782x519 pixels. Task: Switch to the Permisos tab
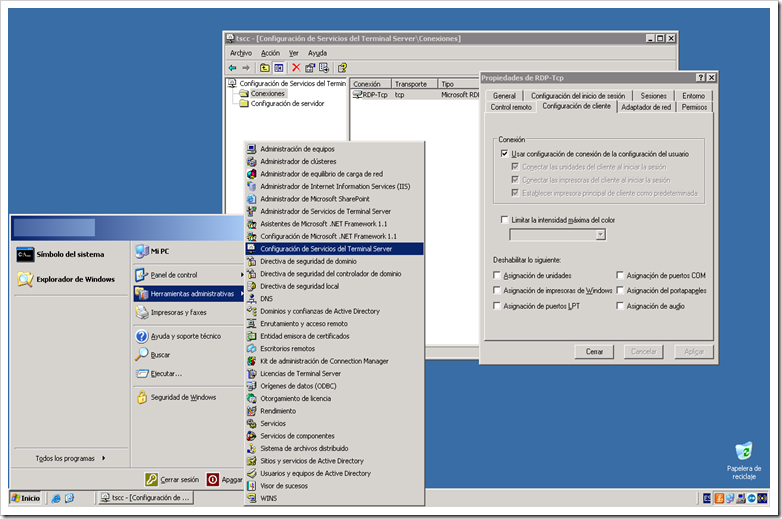coord(694,107)
